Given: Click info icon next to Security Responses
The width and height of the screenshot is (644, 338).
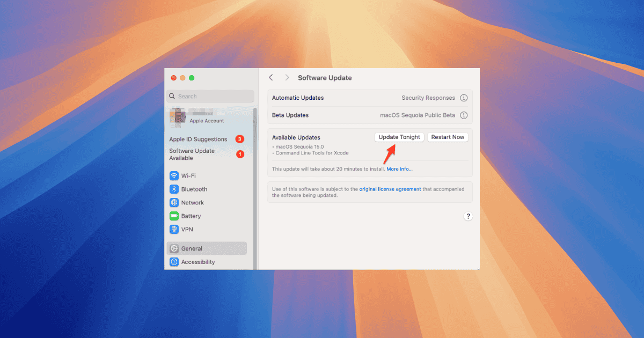Looking at the screenshot, I should (464, 98).
